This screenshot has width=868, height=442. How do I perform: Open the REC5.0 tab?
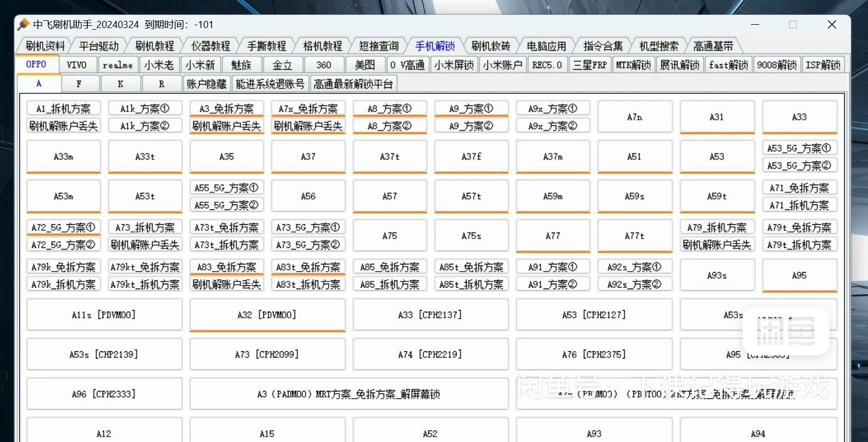pyautogui.click(x=547, y=65)
